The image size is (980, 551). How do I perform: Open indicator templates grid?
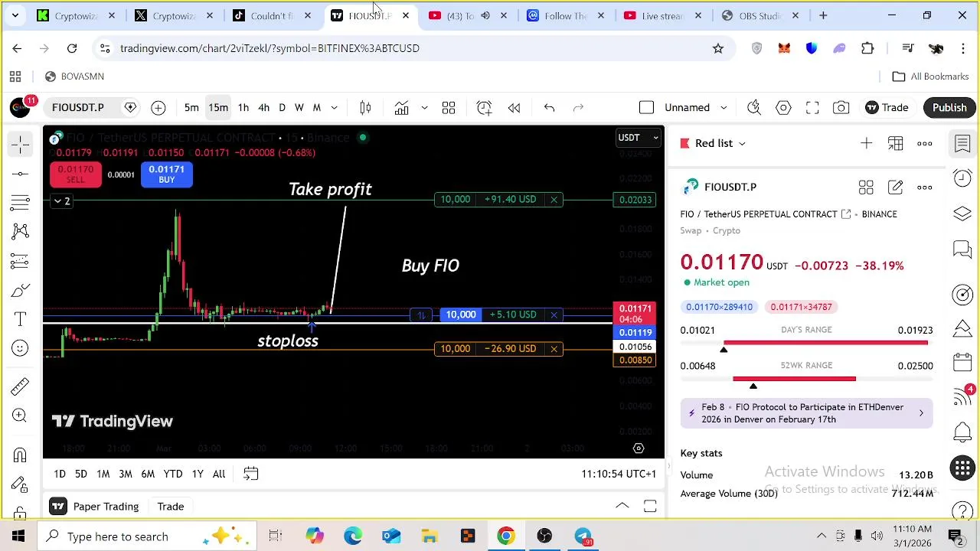[x=449, y=108]
